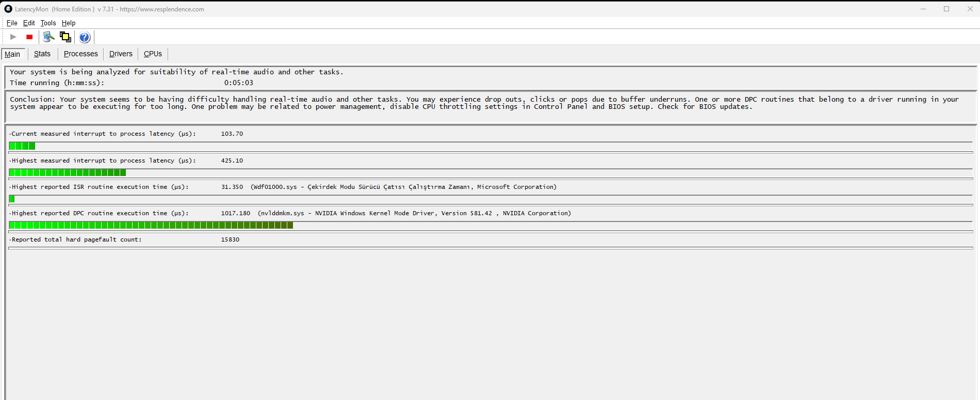Click the ISR routine execution time bar
This screenshot has width=980, height=400.
491,199
